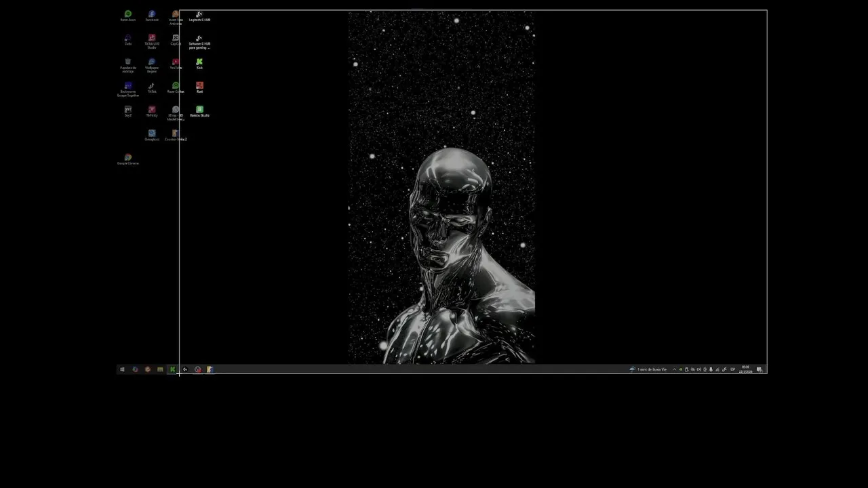Viewport: 868px width, 488px height.
Task: Open the Software G HUB para gaming shortcut
Action: (199, 41)
